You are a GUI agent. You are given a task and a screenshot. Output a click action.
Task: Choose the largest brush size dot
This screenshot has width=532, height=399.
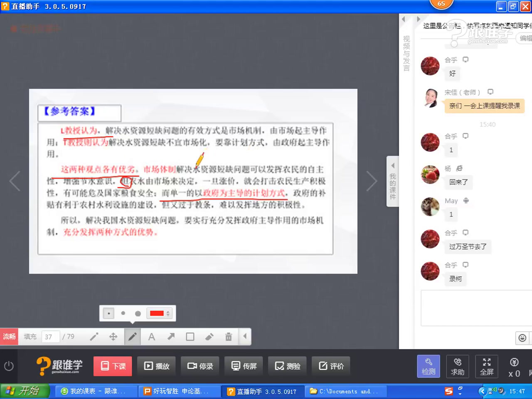[x=138, y=313]
